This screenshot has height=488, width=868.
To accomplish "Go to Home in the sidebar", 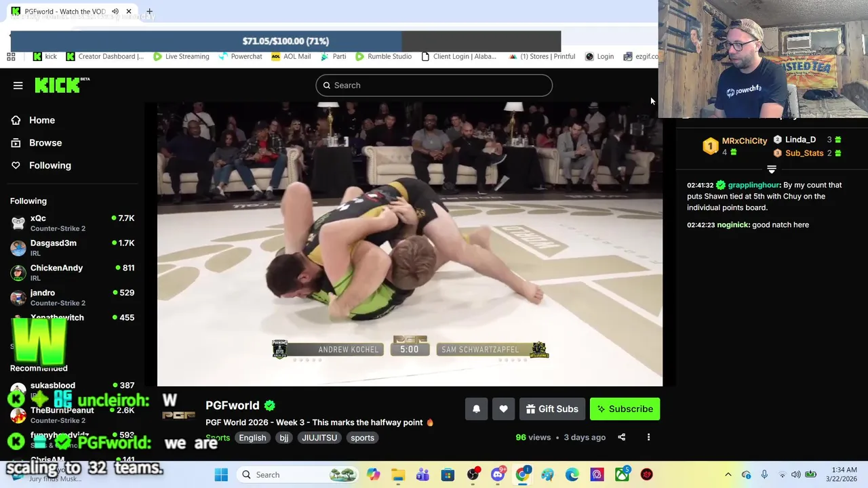I will 33,120.
